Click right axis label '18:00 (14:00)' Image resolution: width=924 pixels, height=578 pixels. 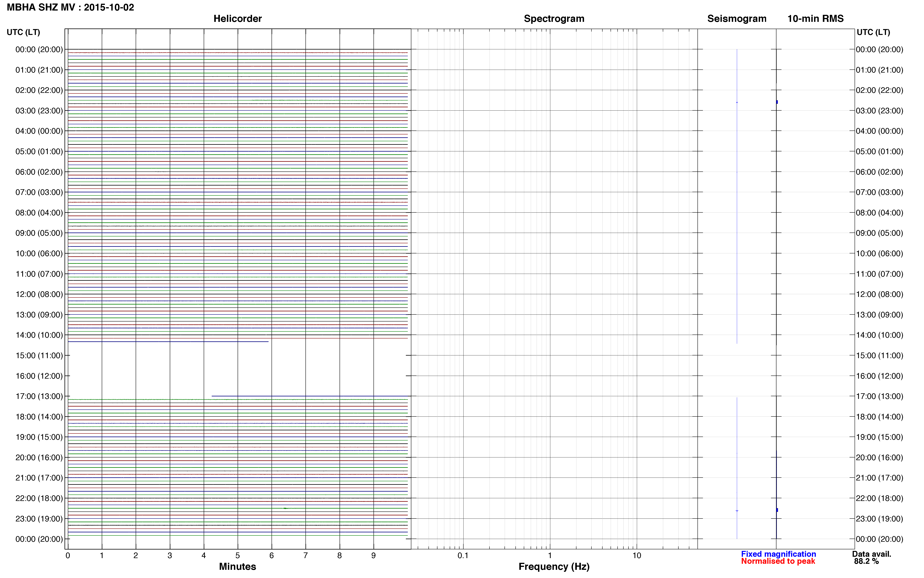(x=880, y=417)
